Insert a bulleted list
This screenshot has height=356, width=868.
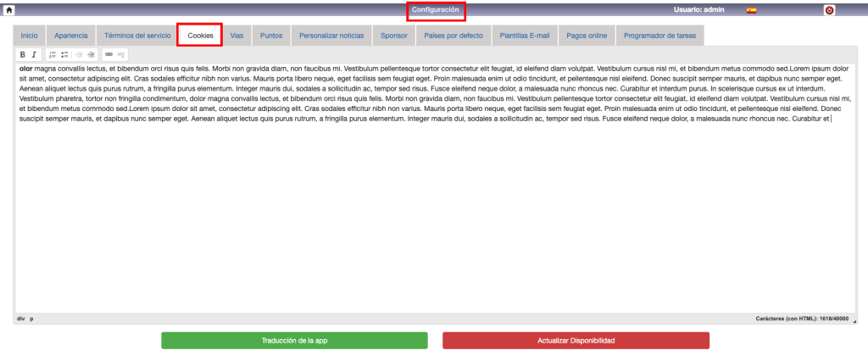point(64,54)
